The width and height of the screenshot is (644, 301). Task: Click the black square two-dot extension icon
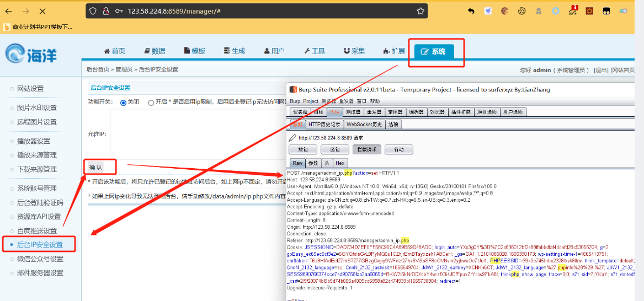point(606,11)
